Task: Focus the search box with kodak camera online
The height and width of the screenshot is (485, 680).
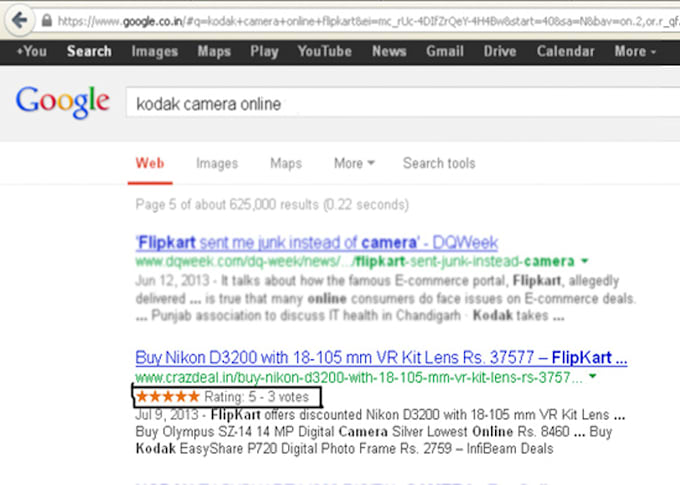Action: [402, 103]
